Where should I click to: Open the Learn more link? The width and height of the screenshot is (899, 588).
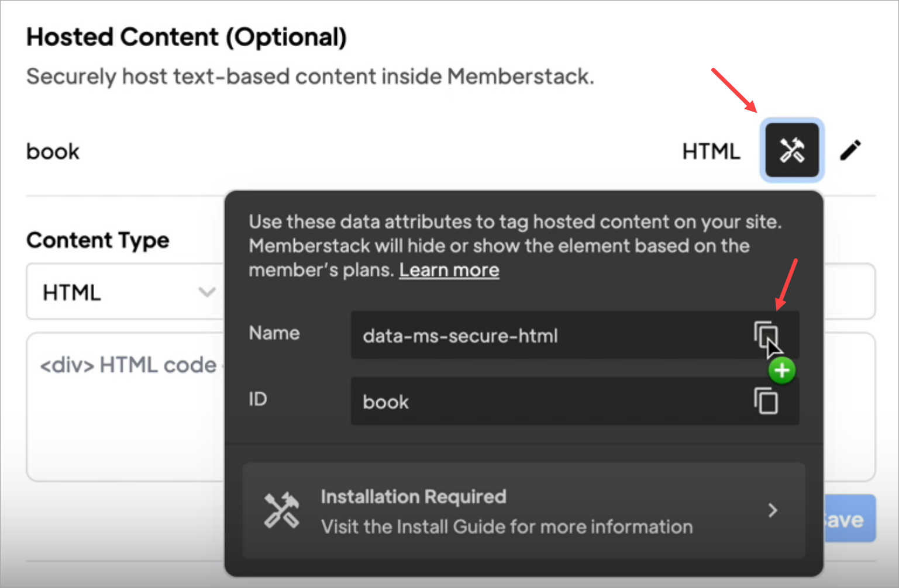click(x=449, y=270)
